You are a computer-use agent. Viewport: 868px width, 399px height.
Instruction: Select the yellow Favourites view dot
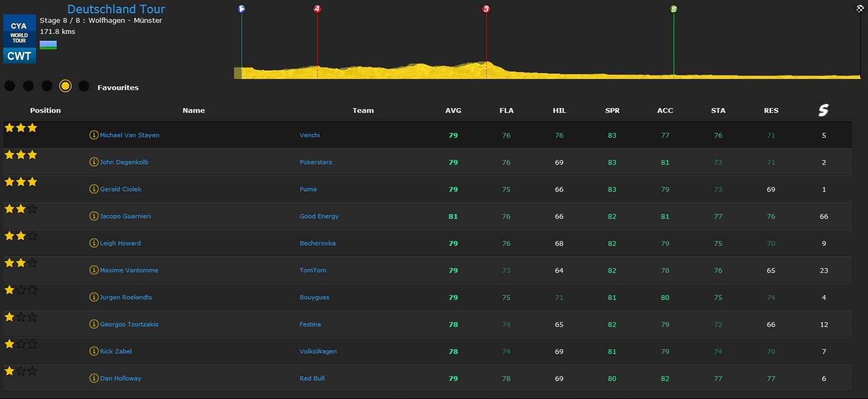pos(65,86)
